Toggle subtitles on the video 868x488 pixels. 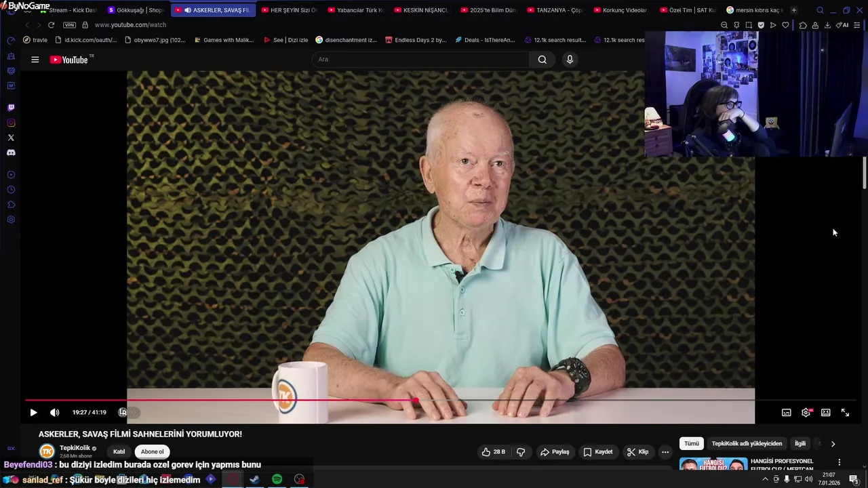coord(787,412)
